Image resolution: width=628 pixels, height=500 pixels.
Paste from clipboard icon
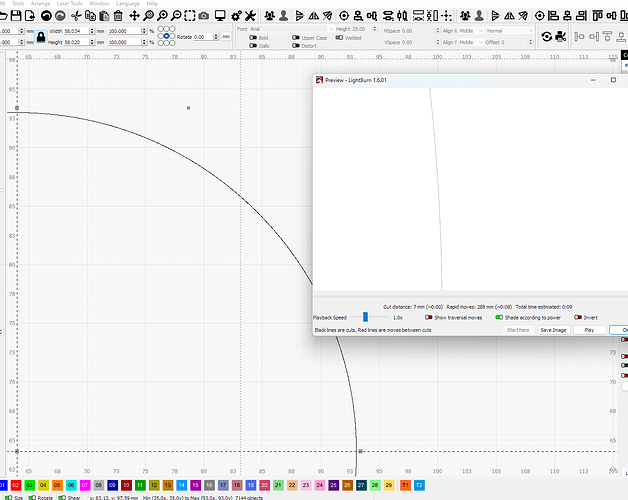tap(104, 16)
